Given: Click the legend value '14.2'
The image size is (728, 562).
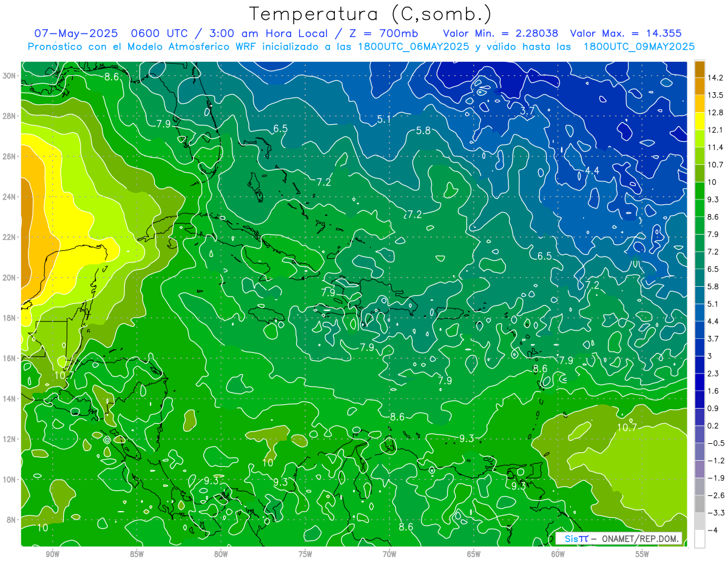Looking at the screenshot, I should (x=716, y=78).
